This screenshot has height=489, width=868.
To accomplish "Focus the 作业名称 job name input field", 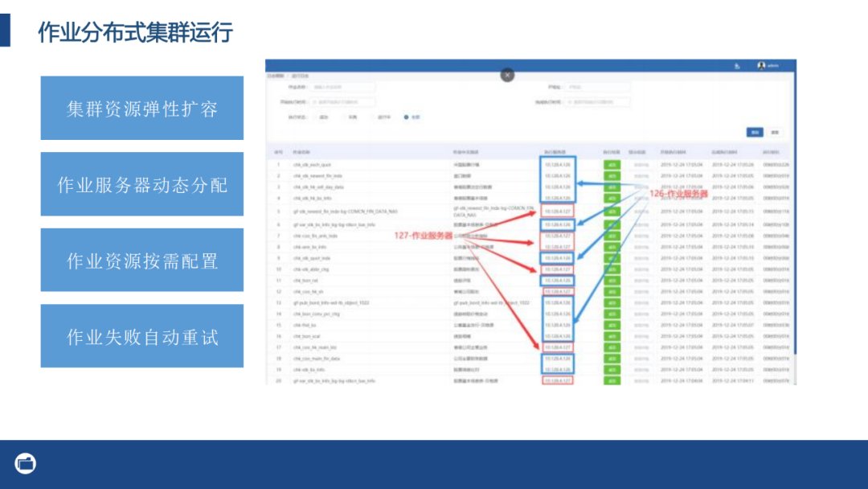I will click(342, 87).
